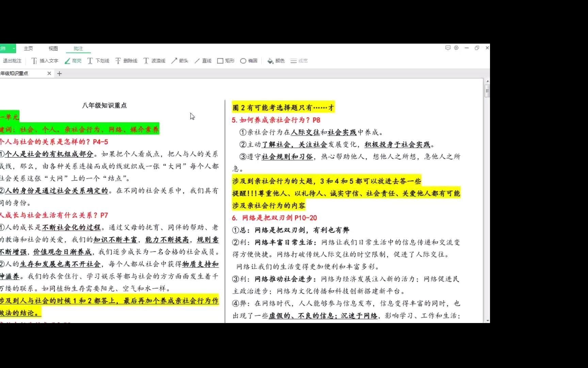Viewport: 588px width, 368px height.
Task: Open the settings hexagon icon in title bar
Action: pos(456,48)
